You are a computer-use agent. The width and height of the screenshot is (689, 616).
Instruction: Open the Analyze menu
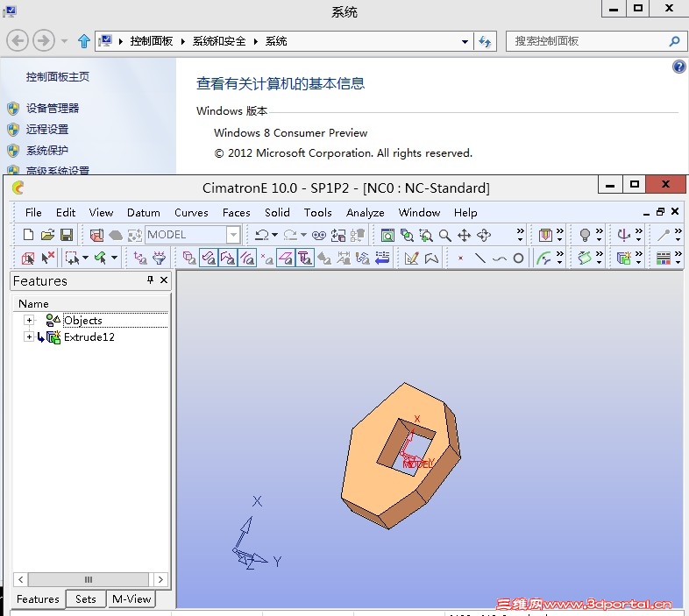(x=366, y=213)
